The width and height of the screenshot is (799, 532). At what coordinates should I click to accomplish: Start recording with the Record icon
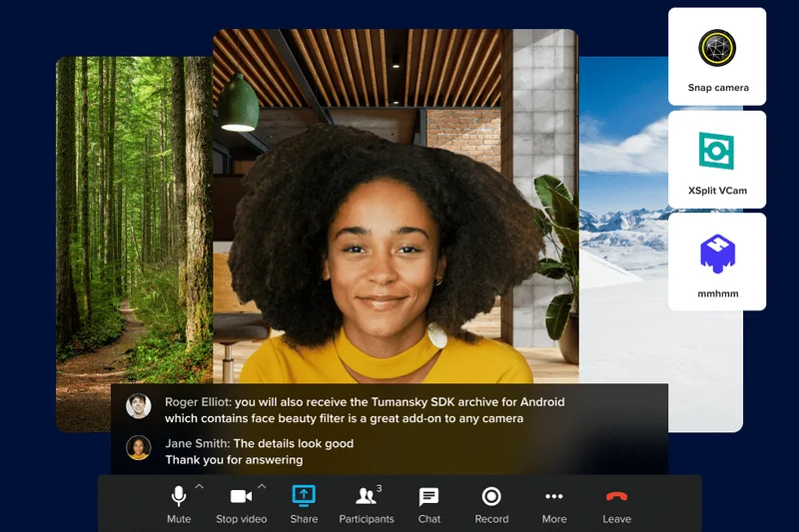coord(491,496)
